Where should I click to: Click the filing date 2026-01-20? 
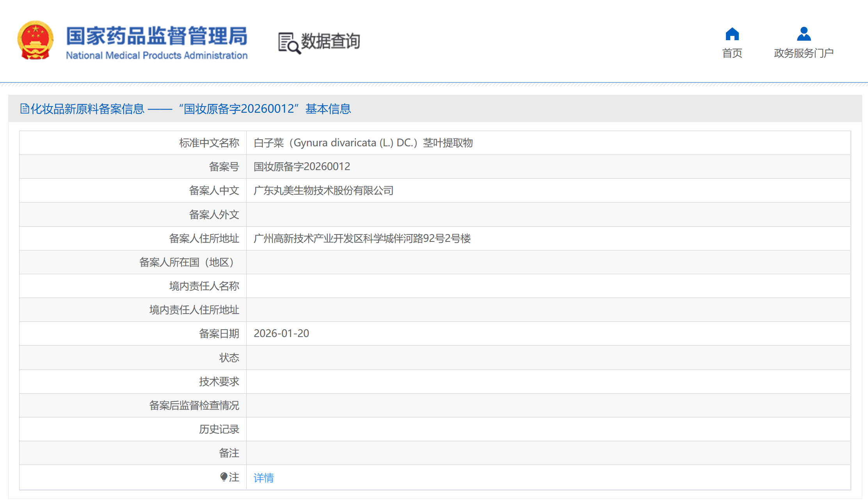pos(281,334)
